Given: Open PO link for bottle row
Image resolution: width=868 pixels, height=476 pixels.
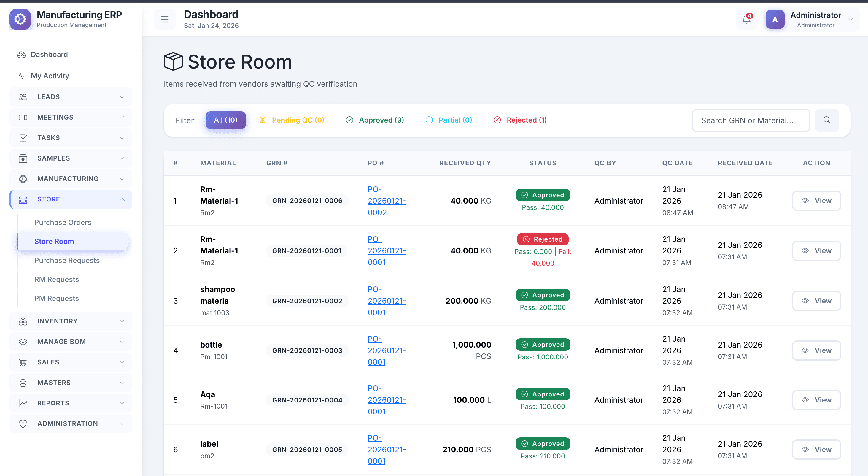Looking at the screenshot, I should 387,350.
